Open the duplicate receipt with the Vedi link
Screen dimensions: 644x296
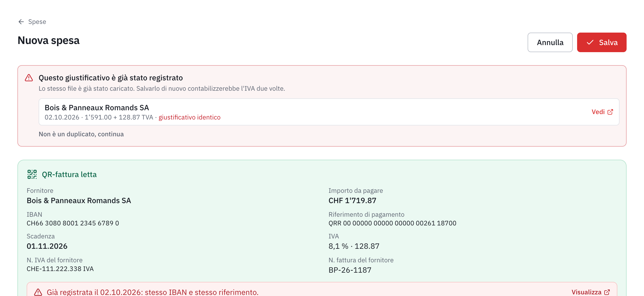602,112
